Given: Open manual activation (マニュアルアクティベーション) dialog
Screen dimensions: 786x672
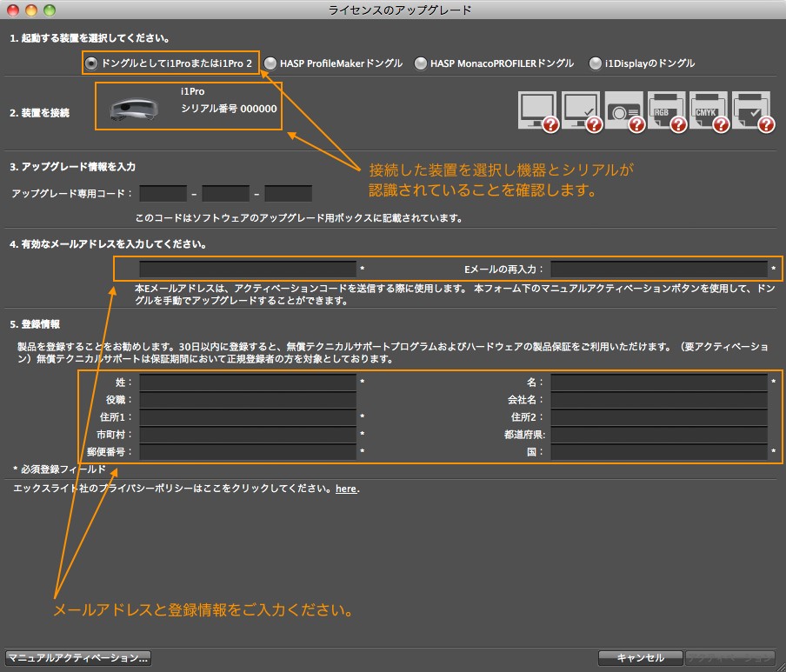Looking at the screenshot, I should pyautogui.click(x=78, y=657).
